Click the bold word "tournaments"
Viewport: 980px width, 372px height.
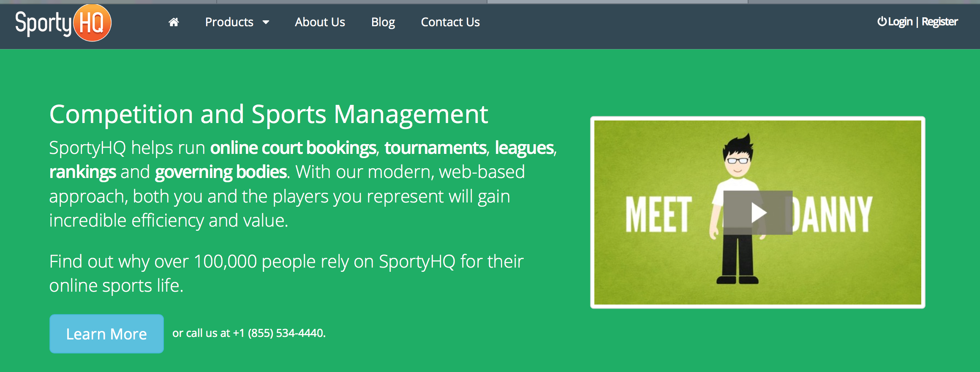point(436,148)
